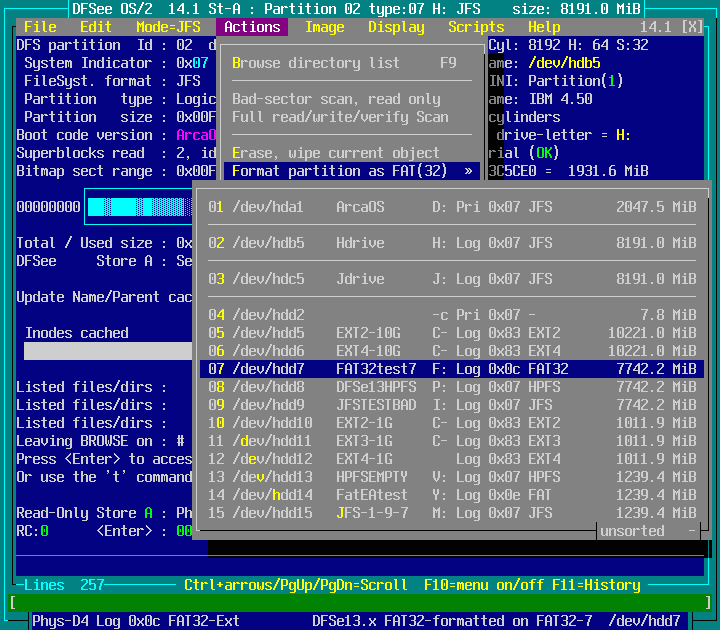This screenshot has width=720, height=630.
Task: Select highlighted partition 07 FAT32test7
Action: point(452,369)
